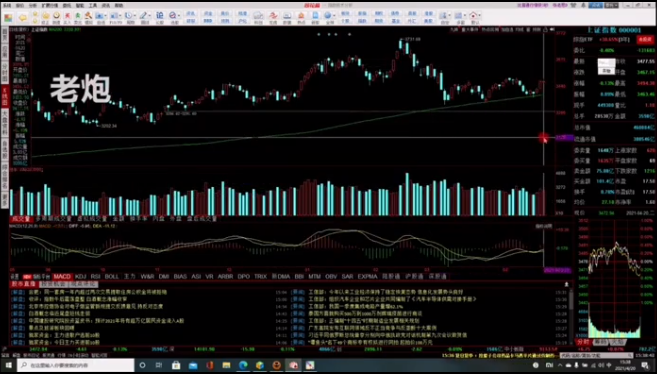Switch indicator to KDJ
This screenshot has height=374, width=657.
(80, 276)
